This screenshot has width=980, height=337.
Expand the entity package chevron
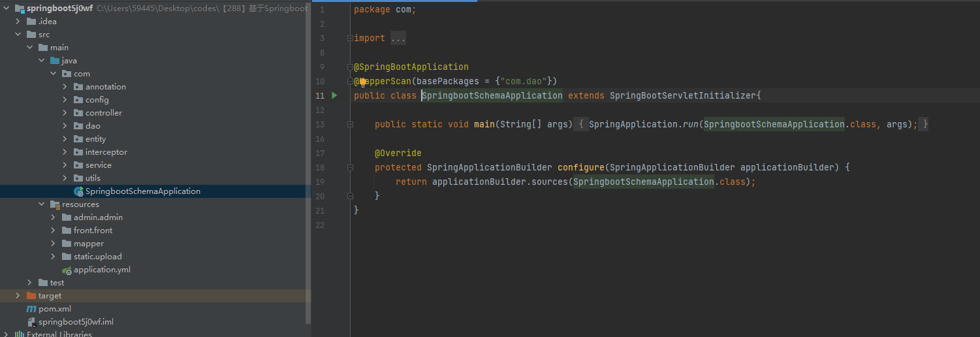point(65,139)
